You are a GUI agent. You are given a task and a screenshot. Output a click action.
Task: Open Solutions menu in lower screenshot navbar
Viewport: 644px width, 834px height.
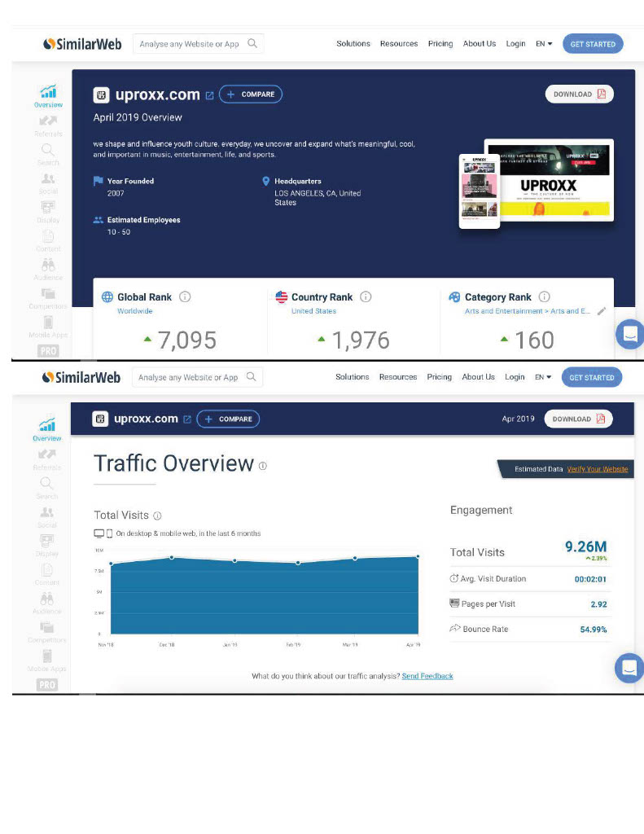(x=352, y=376)
